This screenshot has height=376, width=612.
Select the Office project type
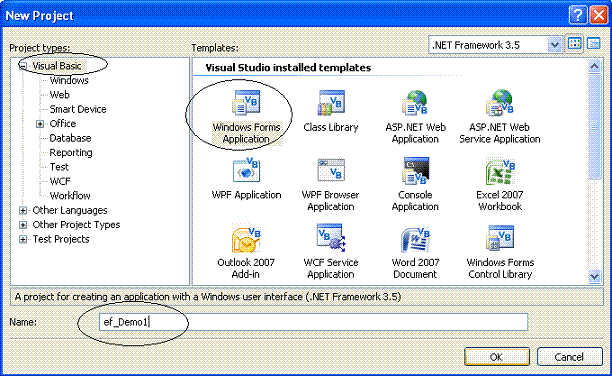point(63,123)
